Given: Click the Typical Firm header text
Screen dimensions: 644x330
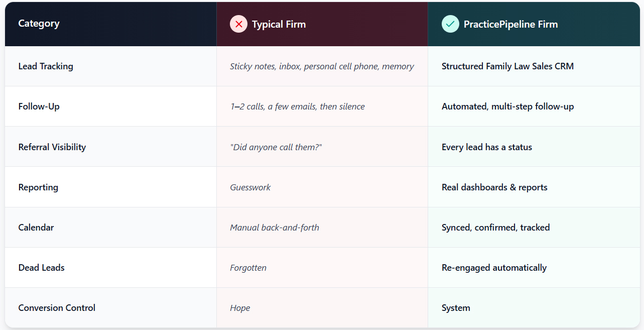Looking at the screenshot, I should pos(279,24).
